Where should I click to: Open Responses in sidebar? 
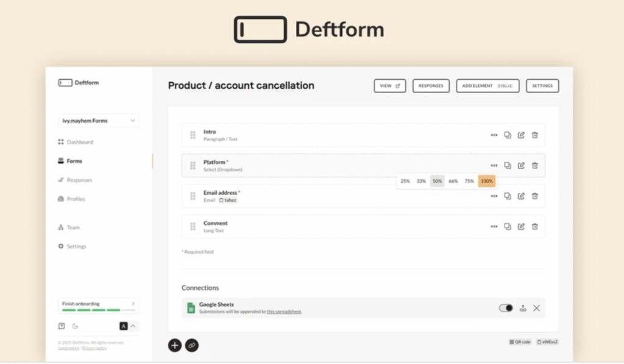point(75,180)
